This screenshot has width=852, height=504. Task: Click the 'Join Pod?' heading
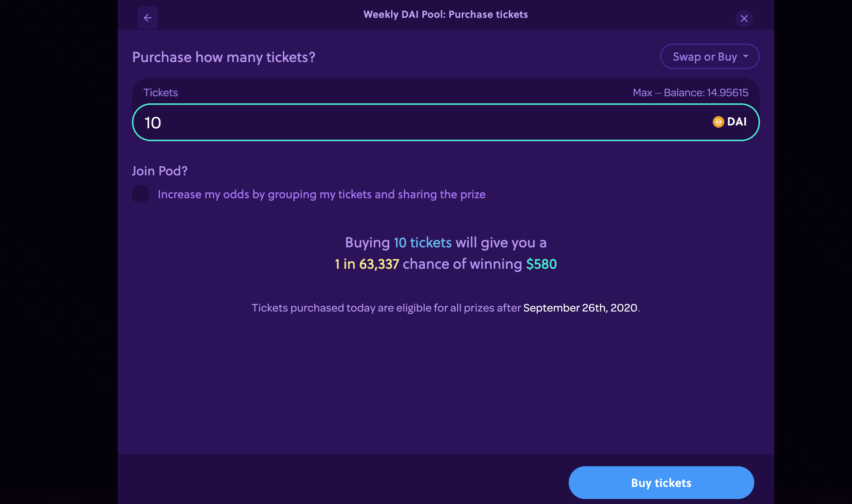pos(159,171)
